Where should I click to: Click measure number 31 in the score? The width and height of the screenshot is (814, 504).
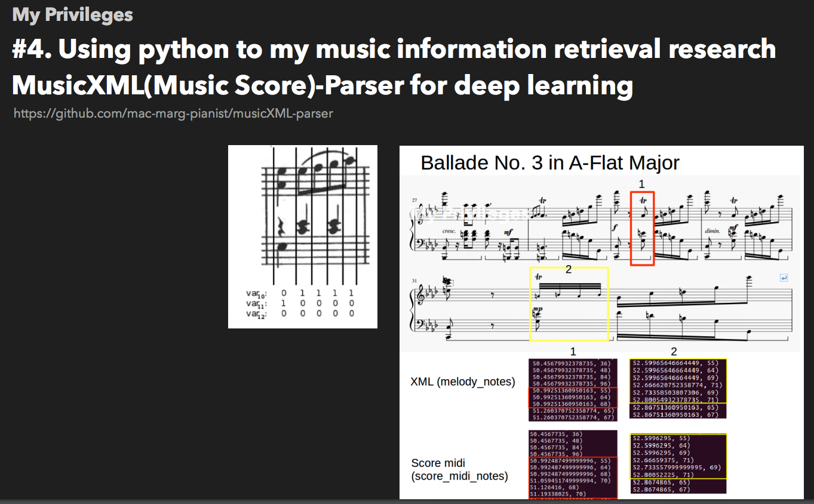(414, 280)
